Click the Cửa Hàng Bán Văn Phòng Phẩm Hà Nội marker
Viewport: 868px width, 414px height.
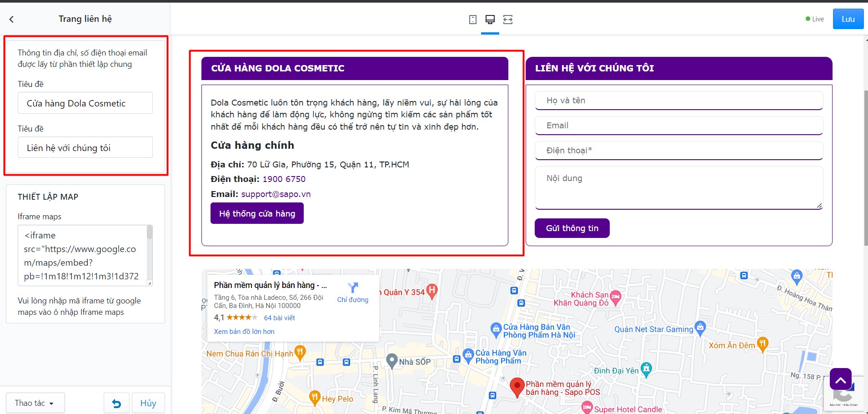pos(496,330)
